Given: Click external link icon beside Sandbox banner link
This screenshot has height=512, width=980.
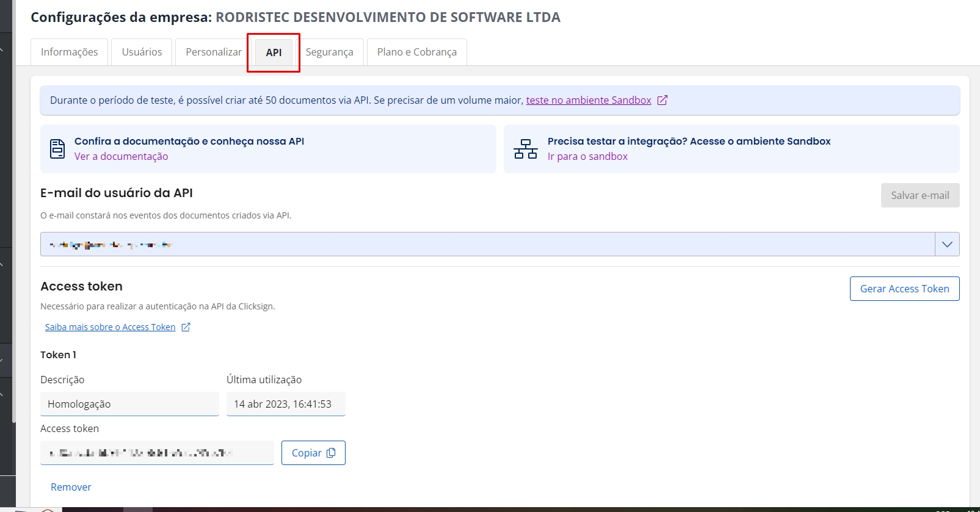Looking at the screenshot, I should (662, 100).
